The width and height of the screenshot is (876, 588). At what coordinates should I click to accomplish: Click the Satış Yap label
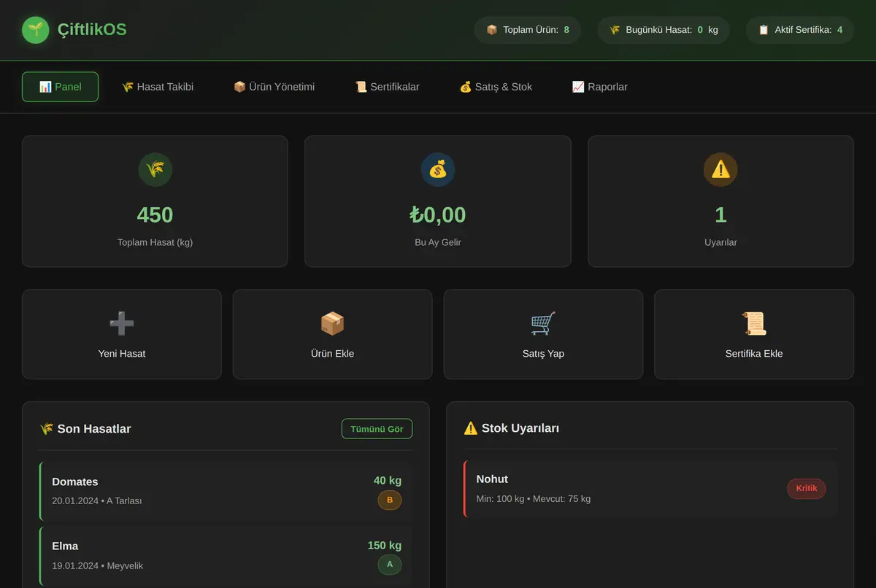[543, 354]
